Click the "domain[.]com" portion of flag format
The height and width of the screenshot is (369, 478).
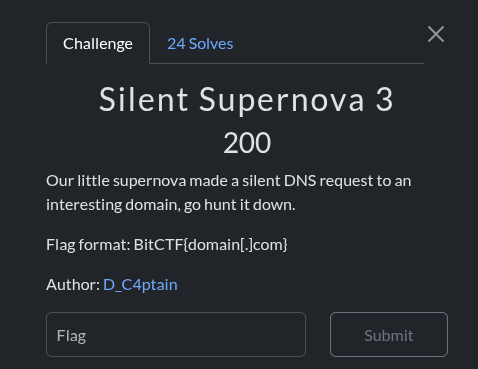click(x=234, y=245)
